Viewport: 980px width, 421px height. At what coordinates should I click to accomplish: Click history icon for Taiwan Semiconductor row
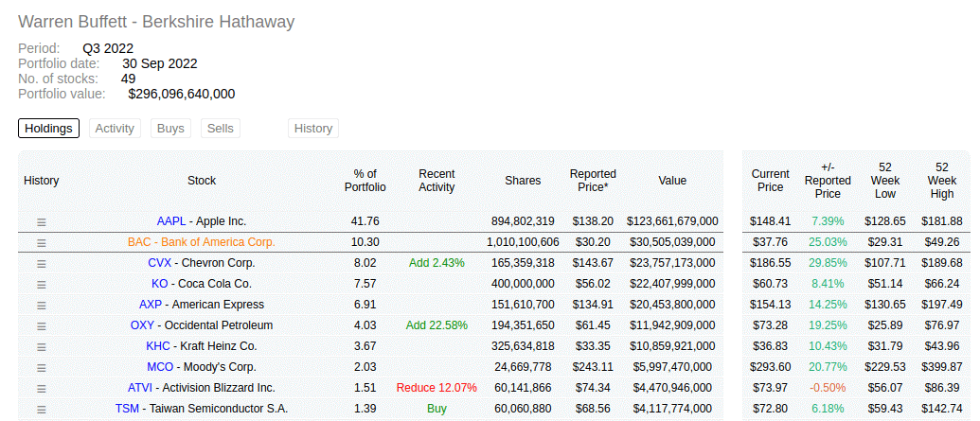click(42, 409)
